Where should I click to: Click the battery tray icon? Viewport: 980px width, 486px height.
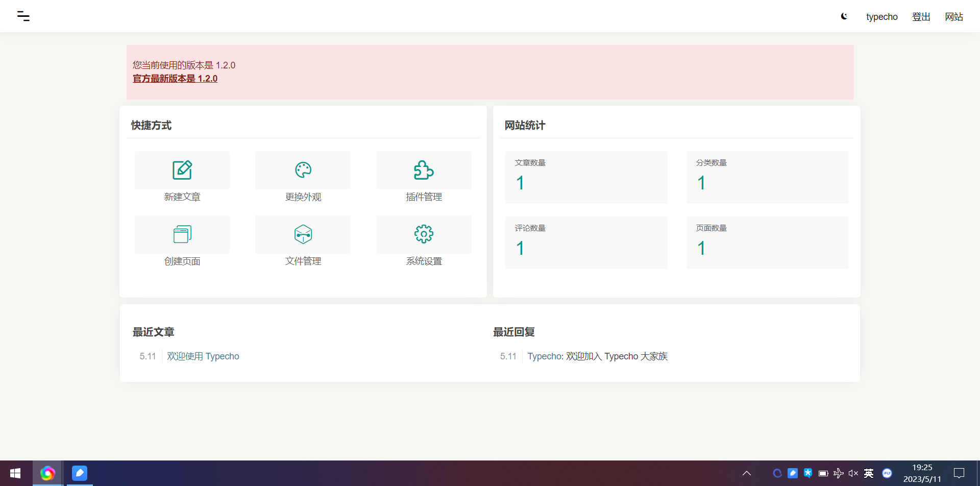coord(823,473)
